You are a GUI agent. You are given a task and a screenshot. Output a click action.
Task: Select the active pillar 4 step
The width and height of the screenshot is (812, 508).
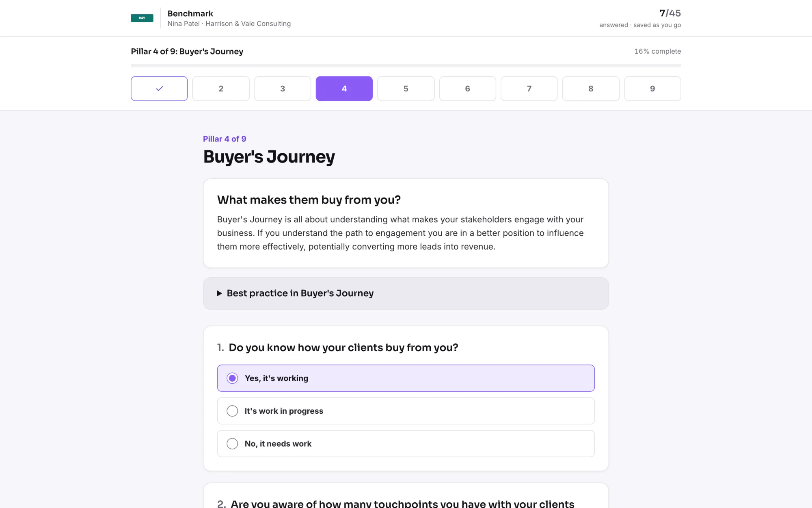coord(344,89)
